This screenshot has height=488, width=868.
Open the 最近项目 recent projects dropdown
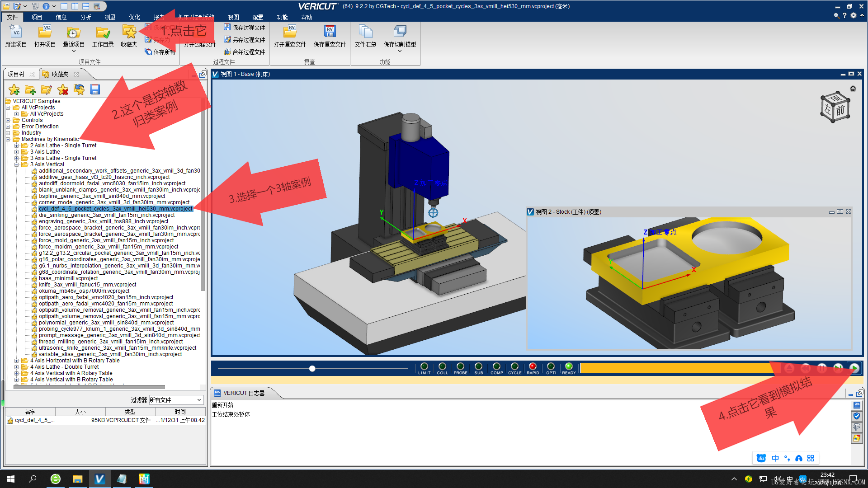point(74,51)
